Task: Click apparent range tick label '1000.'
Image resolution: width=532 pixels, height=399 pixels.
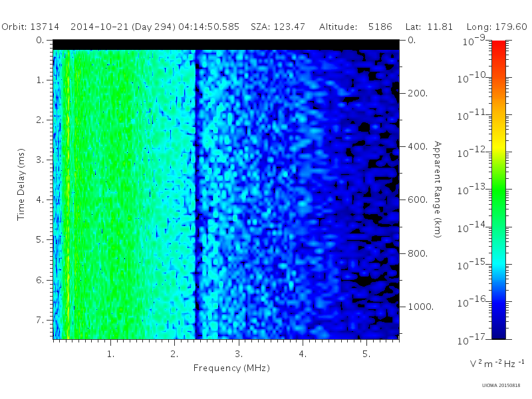Action: click(421, 307)
